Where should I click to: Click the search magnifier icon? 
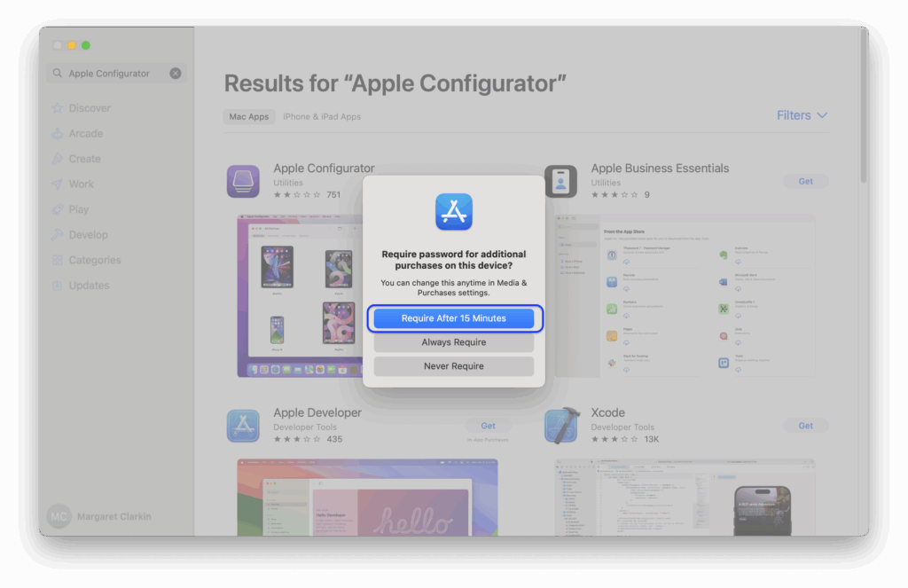58,73
